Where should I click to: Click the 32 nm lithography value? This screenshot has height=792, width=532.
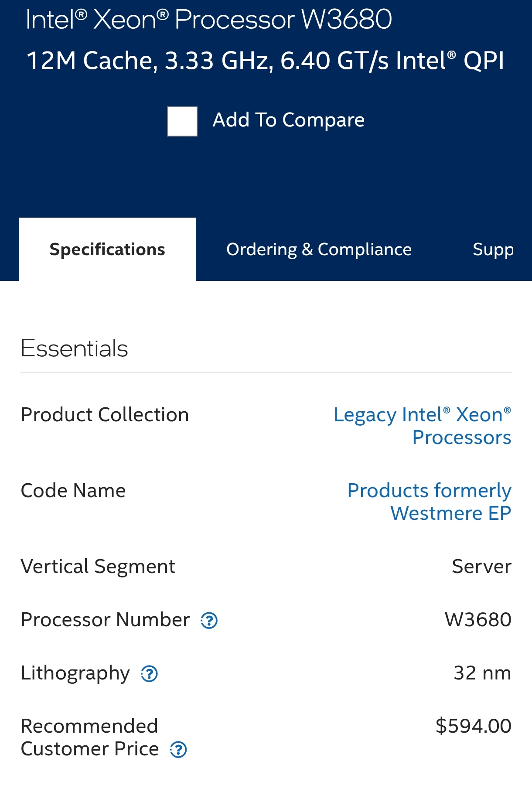[482, 673]
